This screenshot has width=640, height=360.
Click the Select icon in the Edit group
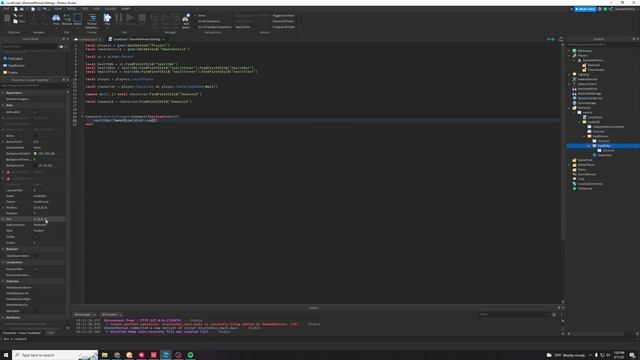tap(78, 18)
